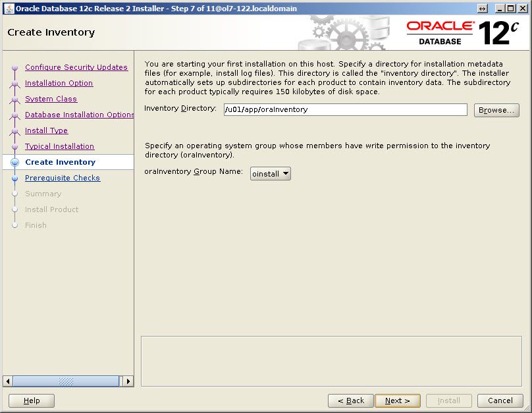Open the oraInventory Group Name dropdown
Screen dimensions: 532x413
tap(271, 174)
